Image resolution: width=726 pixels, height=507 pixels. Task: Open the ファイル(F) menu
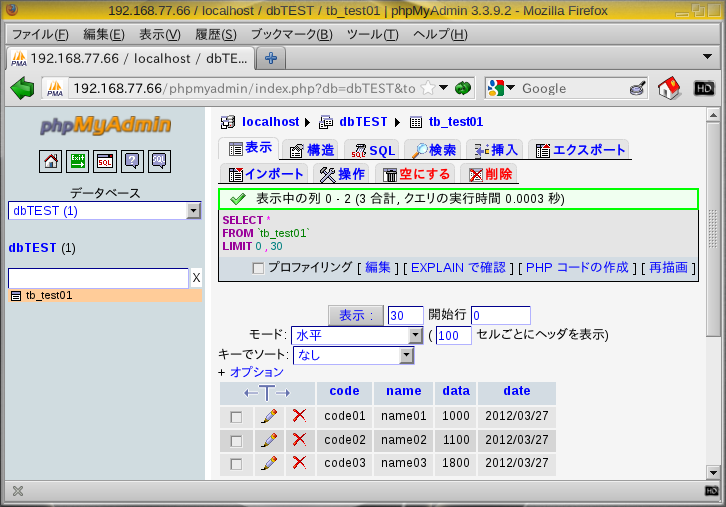(40, 34)
